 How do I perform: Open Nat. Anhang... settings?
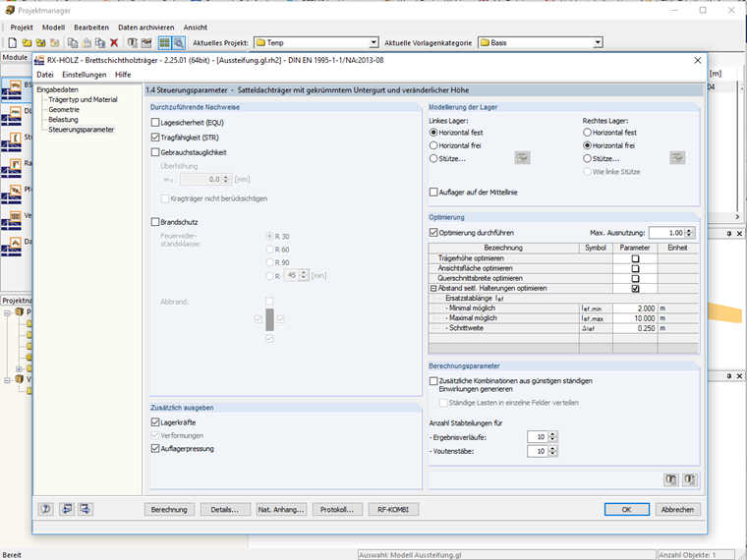281,510
